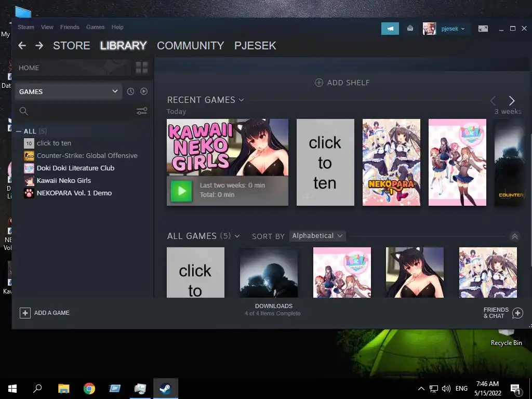Image resolution: width=532 pixels, height=399 pixels.
Task: Click the Add a Game plus icon
Action: pyautogui.click(x=25, y=313)
